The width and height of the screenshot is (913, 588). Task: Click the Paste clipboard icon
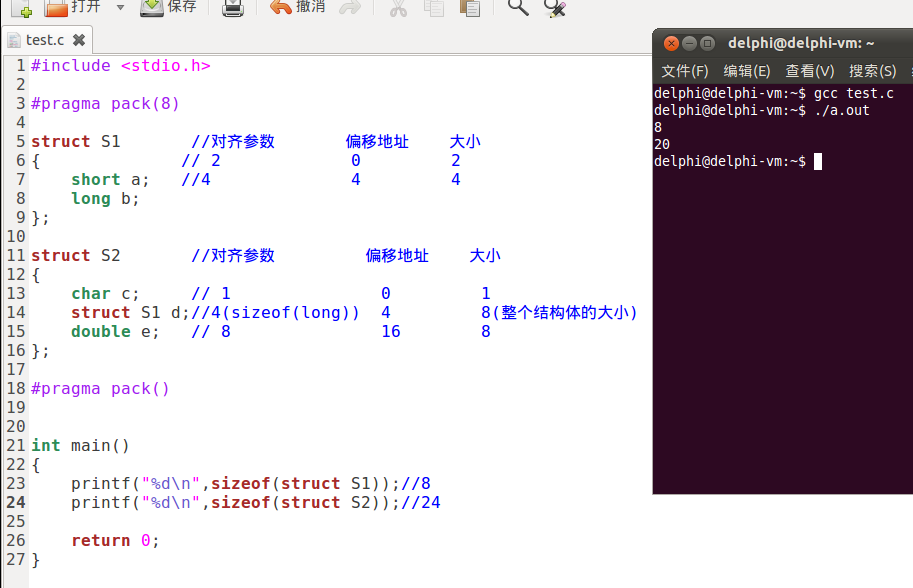pos(469,8)
